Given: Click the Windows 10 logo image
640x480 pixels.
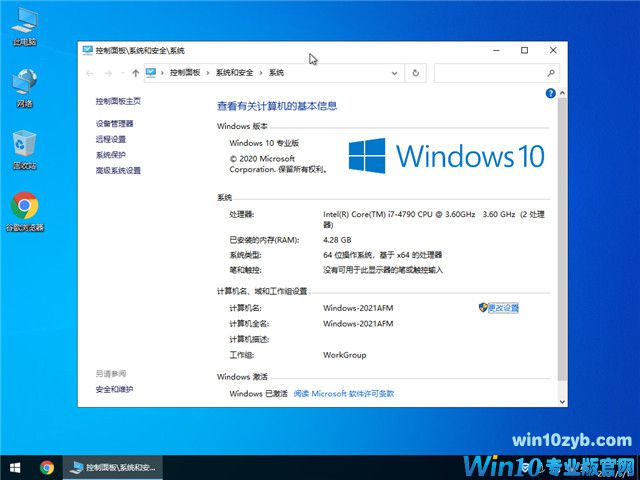Looking at the screenshot, I should coord(447,156).
